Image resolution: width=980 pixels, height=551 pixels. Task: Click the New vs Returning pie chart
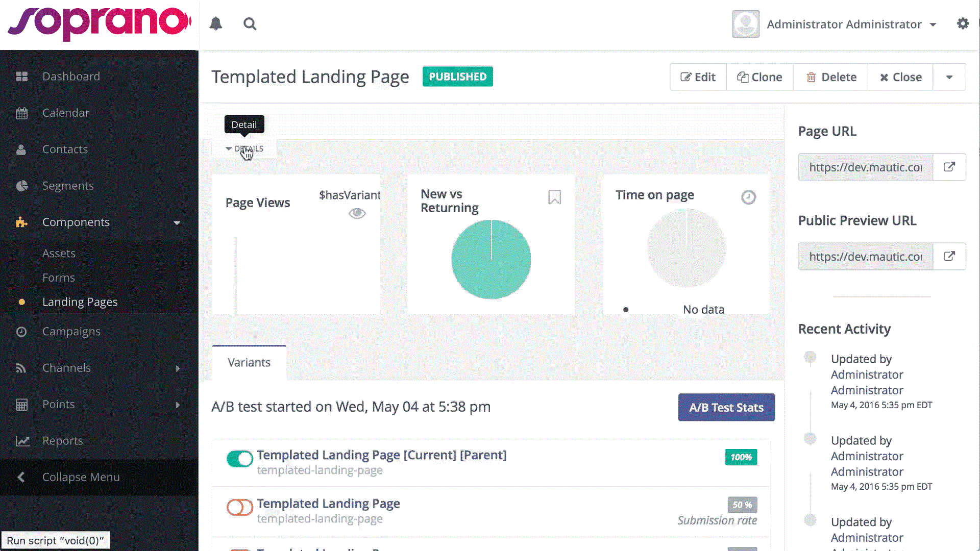[491, 260]
